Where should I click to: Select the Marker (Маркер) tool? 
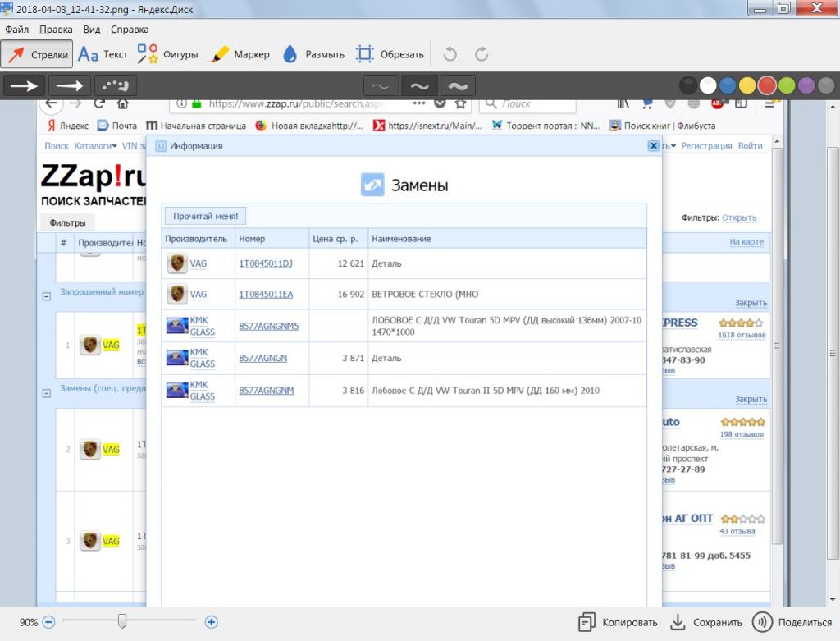coord(240,54)
